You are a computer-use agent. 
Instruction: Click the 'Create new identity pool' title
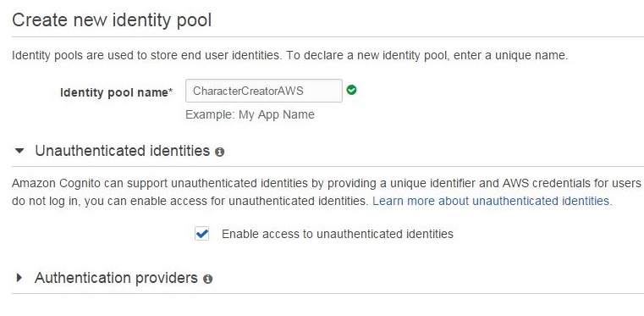112,19
